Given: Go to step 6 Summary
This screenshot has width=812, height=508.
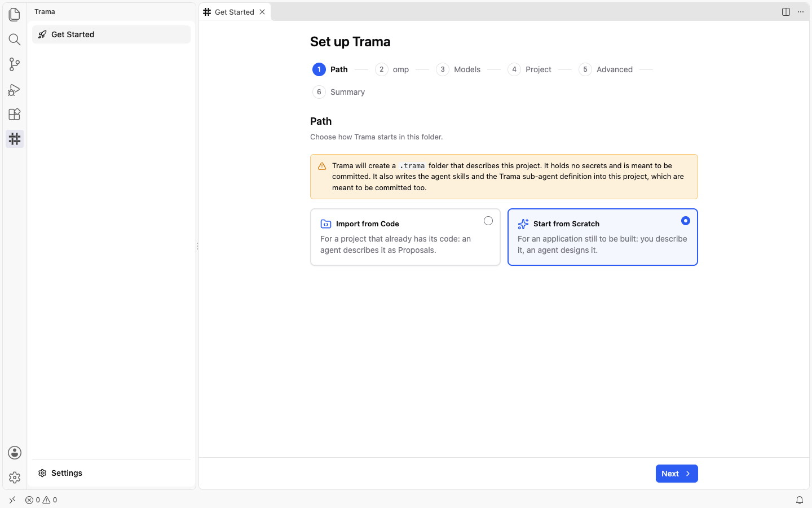Looking at the screenshot, I should pos(339,92).
